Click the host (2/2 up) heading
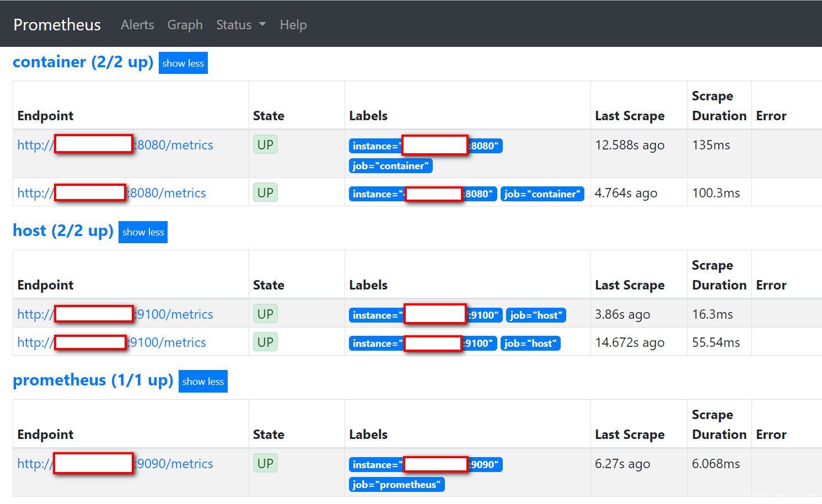This screenshot has width=822, height=504. click(x=63, y=230)
